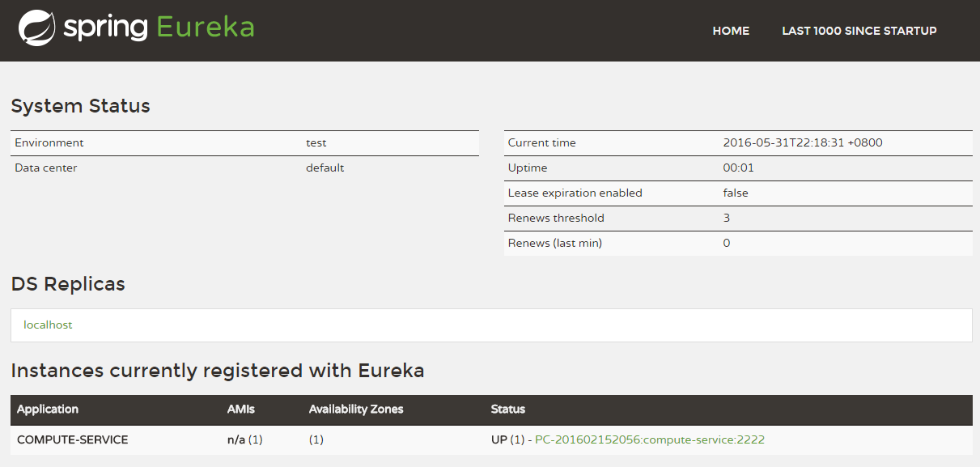Click the Uptime value 00:01
980x467 pixels.
[x=736, y=168]
